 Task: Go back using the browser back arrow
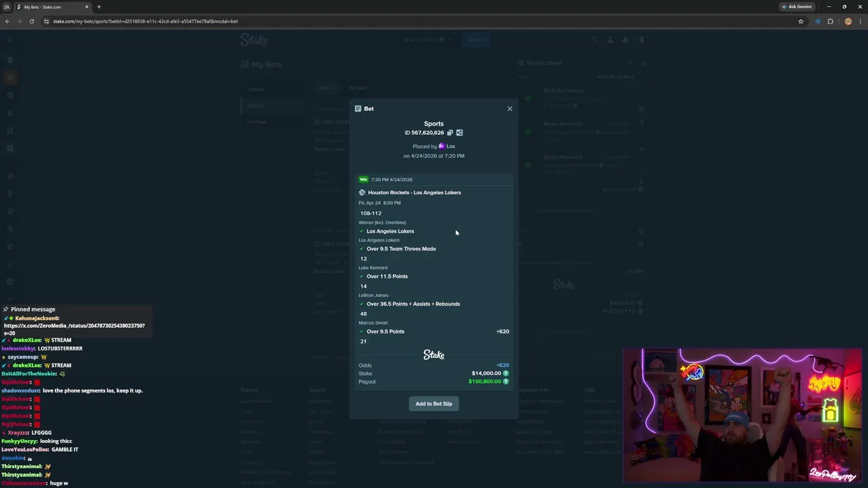(7, 21)
